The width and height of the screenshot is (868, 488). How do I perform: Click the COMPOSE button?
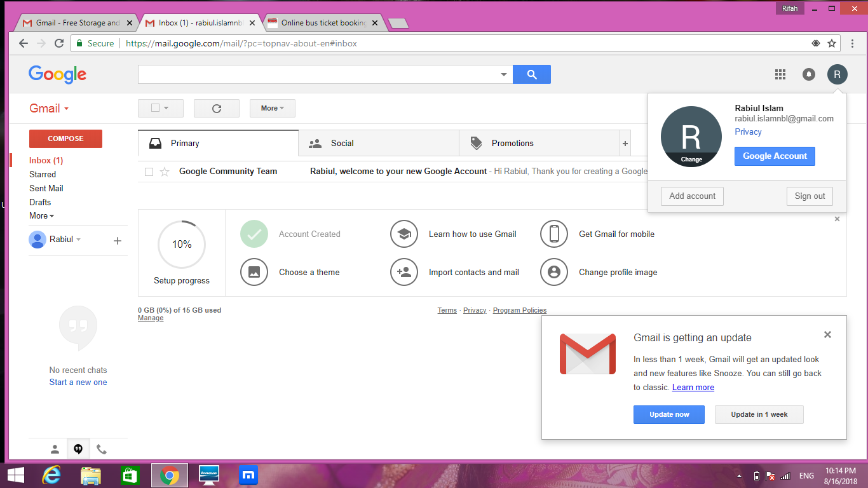tap(65, 139)
